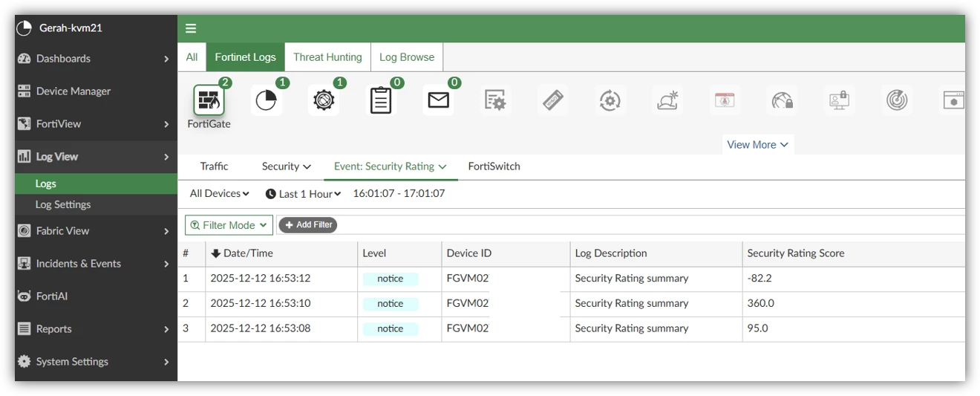Click the score value 360.0
This screenshot has height=396, width=980.
click(761, 304)
